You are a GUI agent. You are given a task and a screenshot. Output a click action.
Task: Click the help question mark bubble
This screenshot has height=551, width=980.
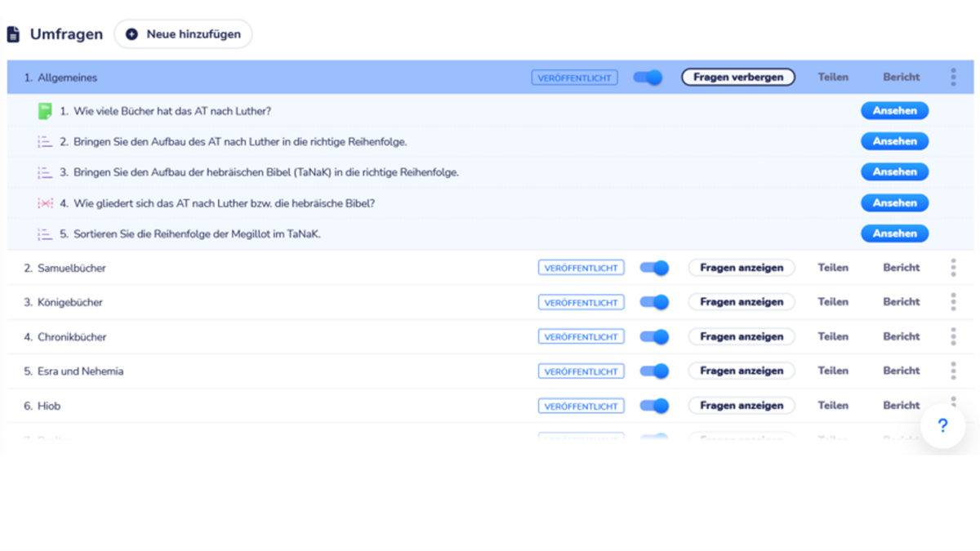pyautogui.click(x=942, y=426)
